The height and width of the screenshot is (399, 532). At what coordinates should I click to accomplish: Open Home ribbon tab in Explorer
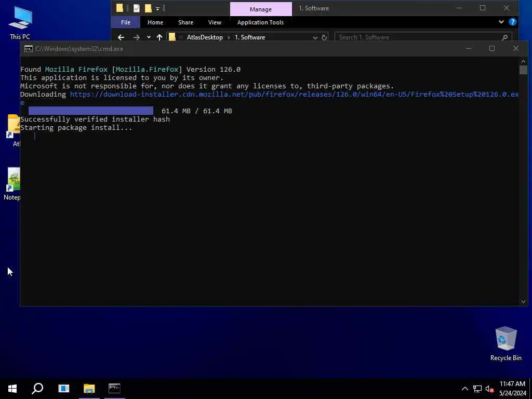pos(155,22)
